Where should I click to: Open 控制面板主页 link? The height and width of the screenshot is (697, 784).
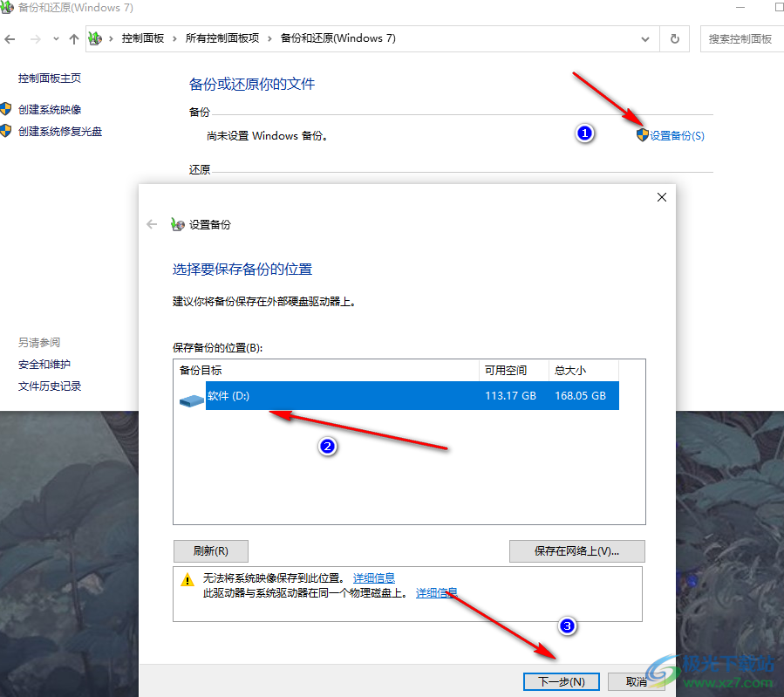tap(50, 78)
